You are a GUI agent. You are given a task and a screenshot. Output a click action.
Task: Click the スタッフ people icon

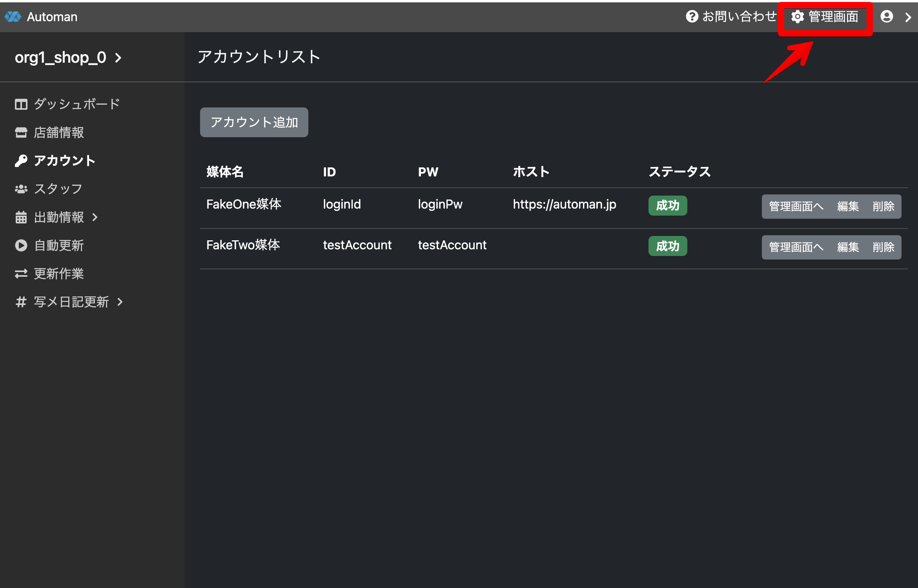(21, 189)
